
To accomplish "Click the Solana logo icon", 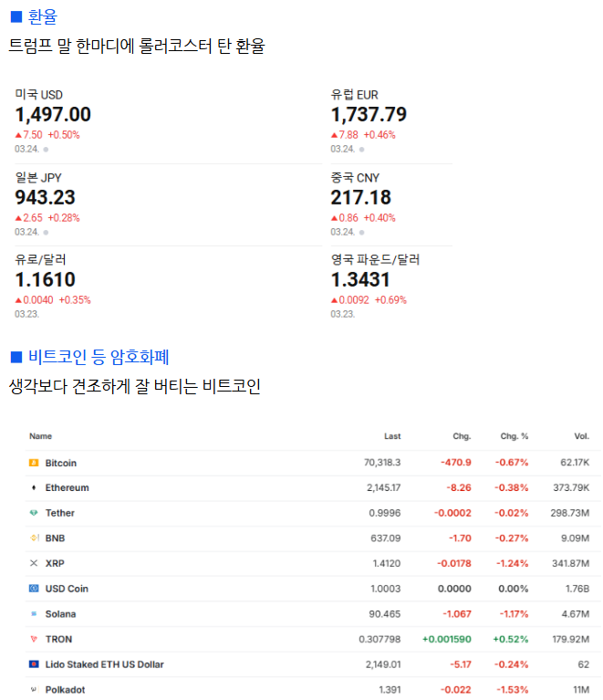I will point(35,614).
